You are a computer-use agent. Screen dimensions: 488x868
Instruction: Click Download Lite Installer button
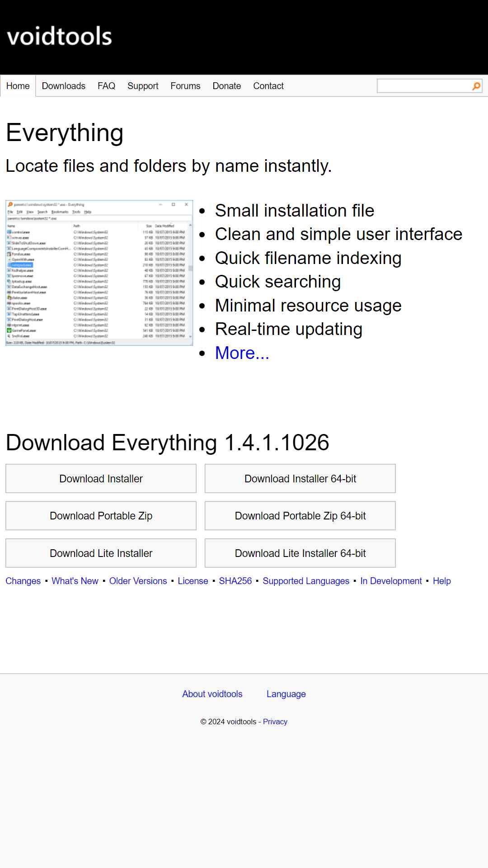click(101, 553)
